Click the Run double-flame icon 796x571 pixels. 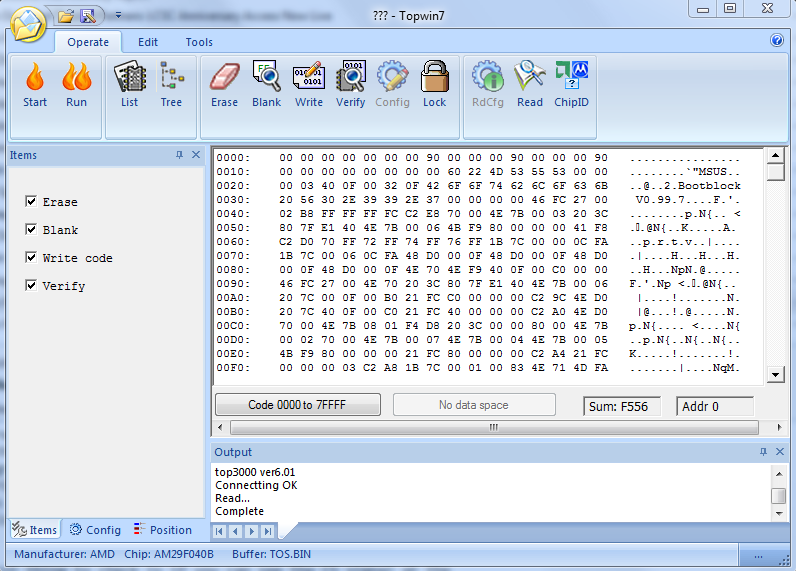pos(76,84)
